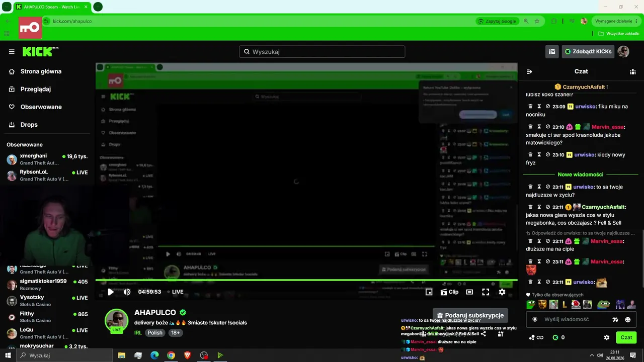The image size is (644, 362).
Task: Click the channel points infinity icon
Action: (x=536, y=338)
